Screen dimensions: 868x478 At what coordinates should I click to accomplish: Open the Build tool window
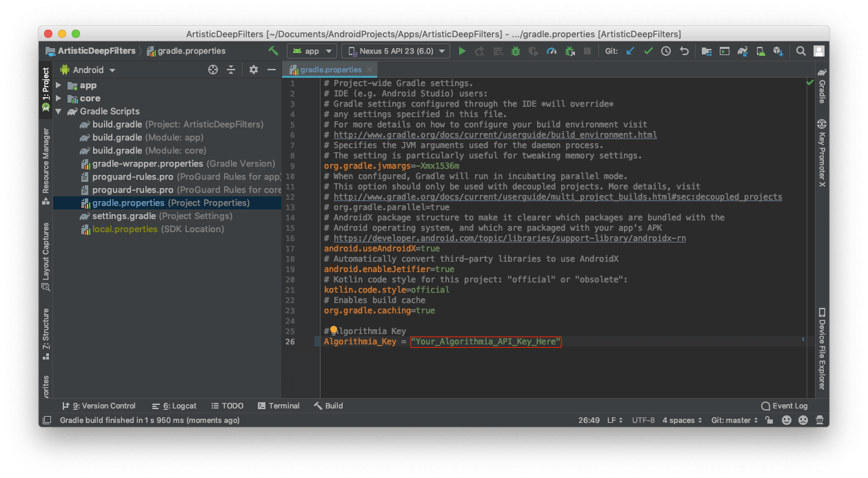tap(328, 406)
